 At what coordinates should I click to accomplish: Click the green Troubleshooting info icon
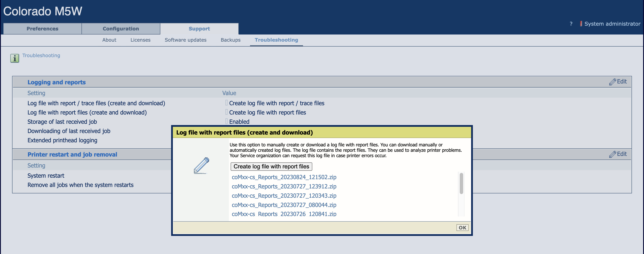coord(14,58)
